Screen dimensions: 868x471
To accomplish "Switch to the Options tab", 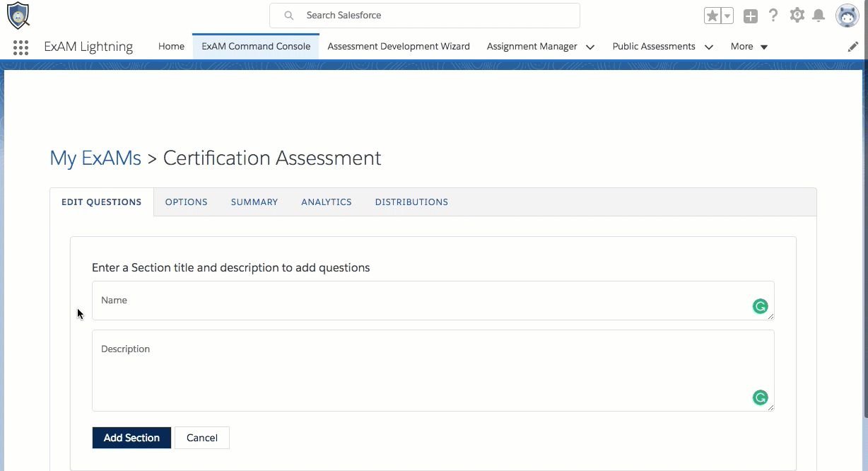I will pos(187,202).
